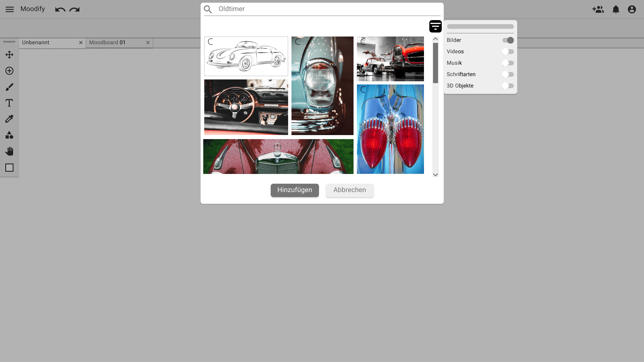Click the add circle plus tool
The height and width of the screenshot is (362, 644).
9,71
